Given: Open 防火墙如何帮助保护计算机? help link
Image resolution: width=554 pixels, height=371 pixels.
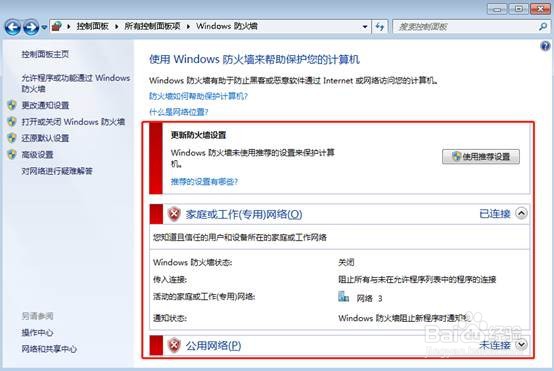Looking at the screenshot, I should [199, 96].
